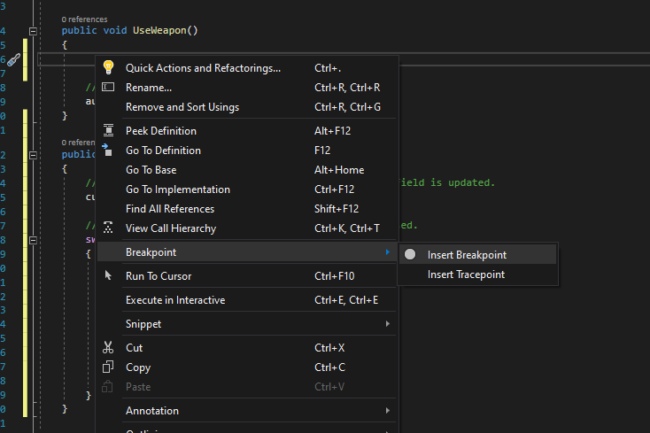Choose Insert Tracepoint in the submenu
The height and width of the screenshot is (433, 650).
tap(478, 274)
